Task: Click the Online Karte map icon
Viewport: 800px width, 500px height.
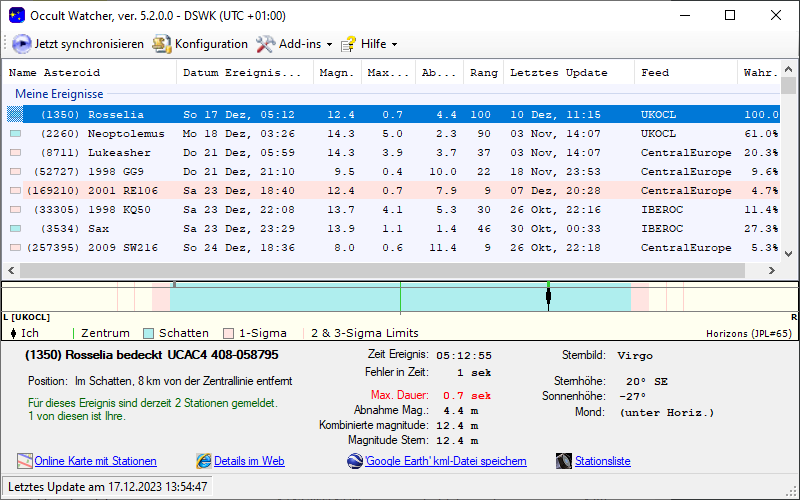Action: [x=25, y=461]
